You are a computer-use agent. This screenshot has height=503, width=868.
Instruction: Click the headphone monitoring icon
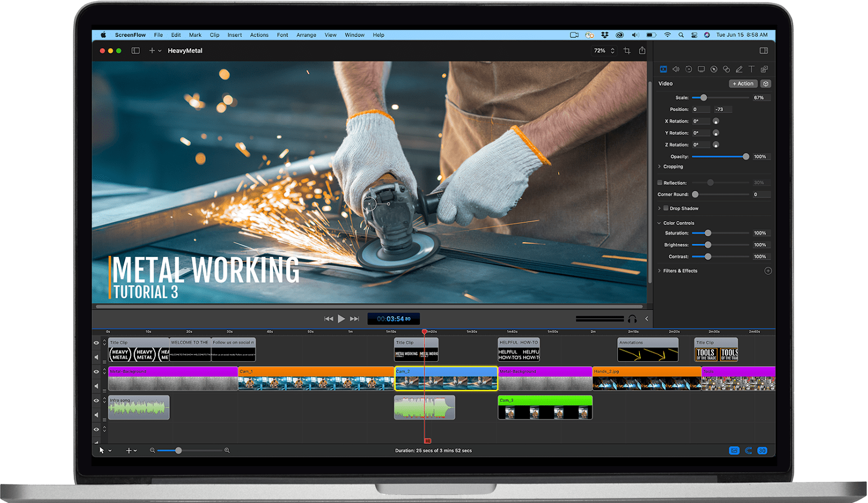tap(631, 319)
